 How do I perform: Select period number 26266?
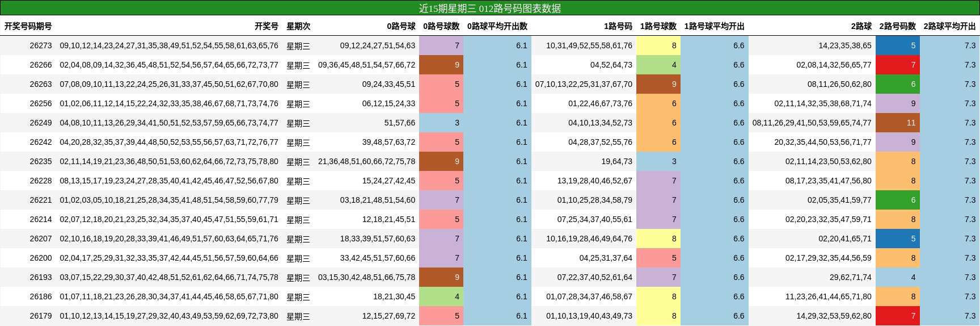pyautogui.click(x=40, y=65)
